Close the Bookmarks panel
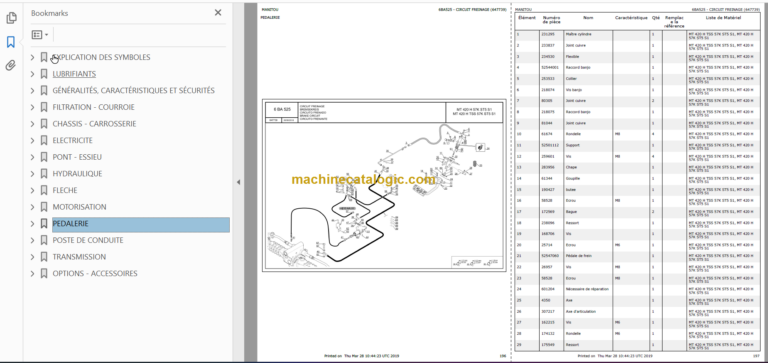The height and width of the screenshot is (363, 768). click(x=218, y=13)
